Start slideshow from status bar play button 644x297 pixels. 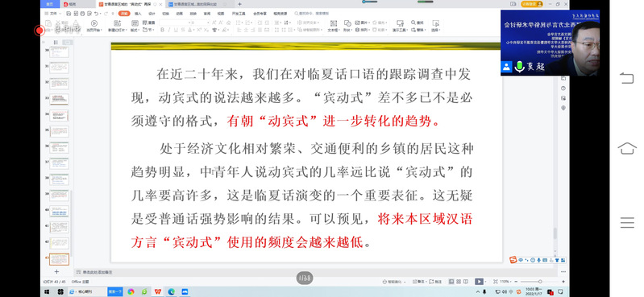coord(479,282)
